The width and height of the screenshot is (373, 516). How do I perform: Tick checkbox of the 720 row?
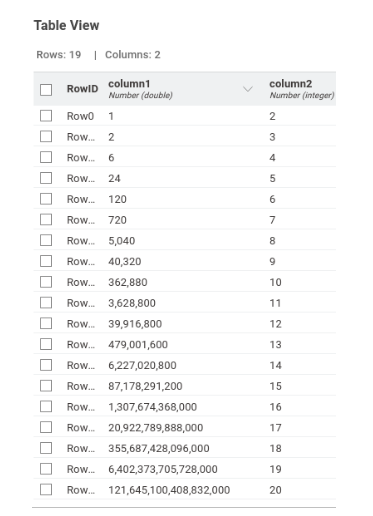click(46, 220)
